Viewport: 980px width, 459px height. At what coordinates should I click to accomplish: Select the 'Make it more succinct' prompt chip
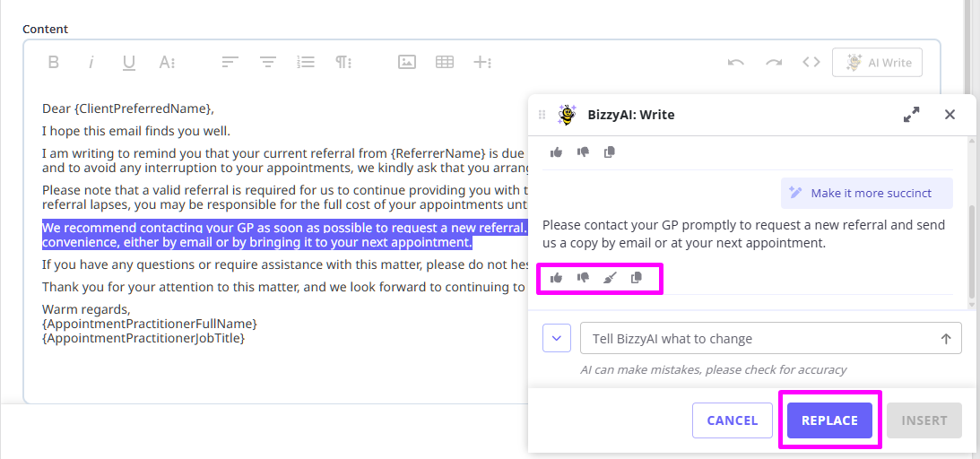point(867,193)
